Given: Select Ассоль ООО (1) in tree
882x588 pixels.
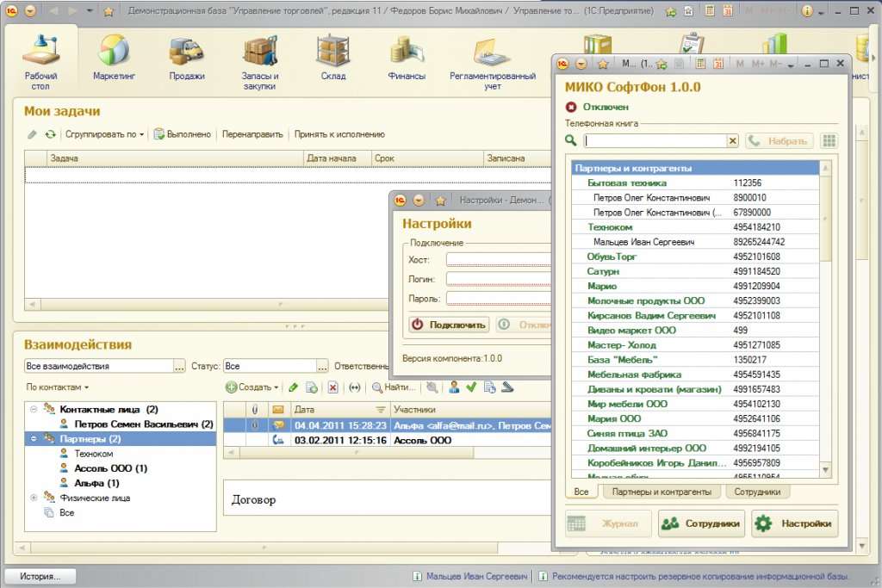Looking at the screenshot, I should point(111,468).
